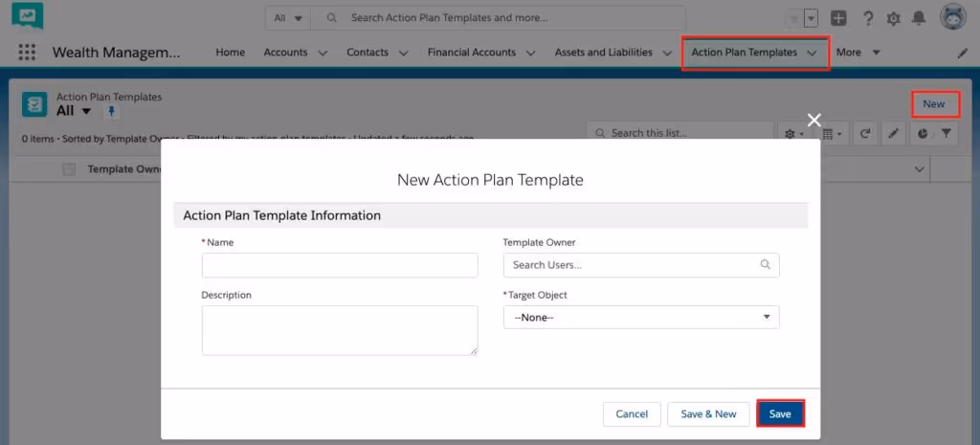The width and height of the screenshot is (980, 445).
Task: Open the user profile avatar
Action: pyautogui.click(x=953, y=17)
